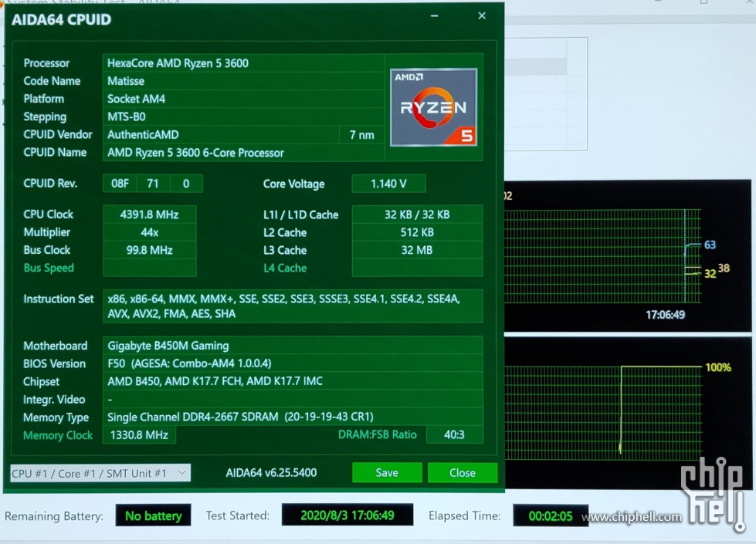Click the green Bus Speed label
756x544 pixels.
(49, 268)
